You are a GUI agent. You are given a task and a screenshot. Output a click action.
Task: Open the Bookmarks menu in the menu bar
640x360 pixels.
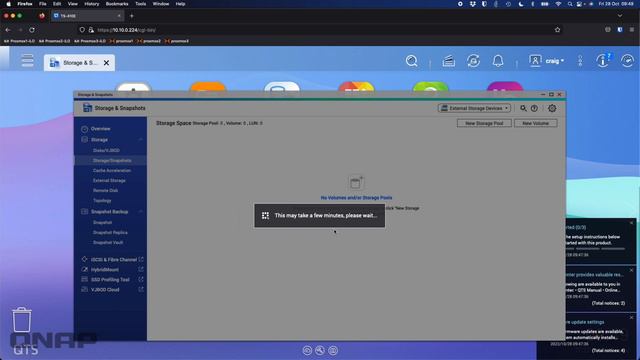[x=117, y=4]
